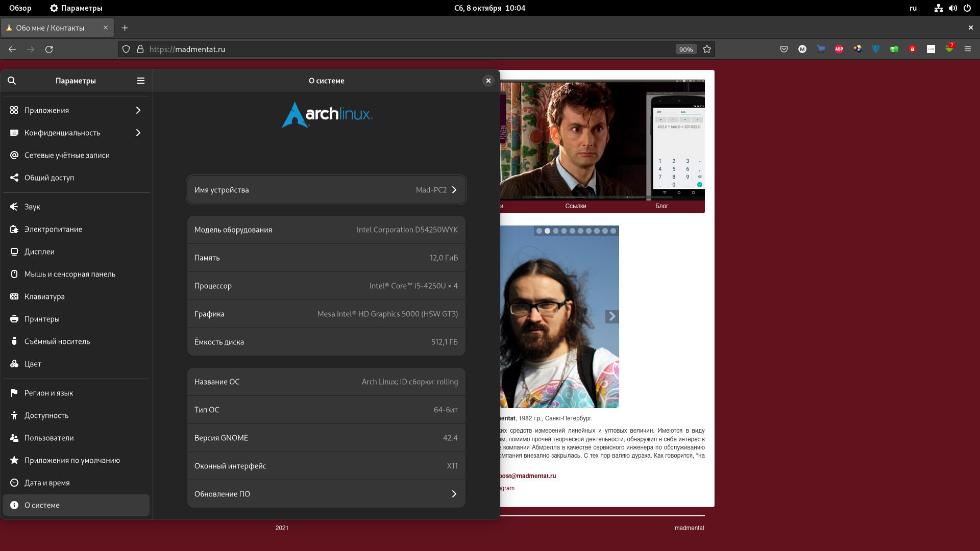Expand the Конфиденциальность chevron arrow
The width and height of the screenshot is (980, 551).
pyautogui.click(x=138, y=133)
